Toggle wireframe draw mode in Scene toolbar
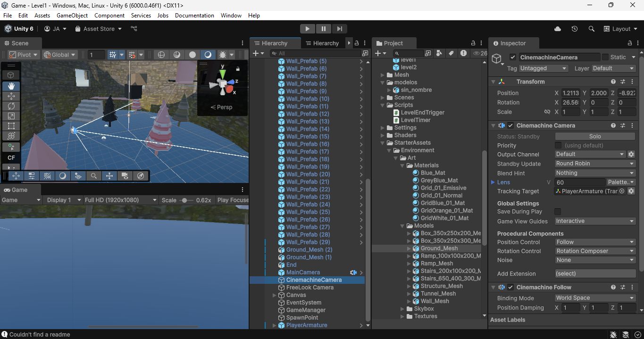Viewport: 644px width, 339px height. pyautogui.click(x=161, y=55)
